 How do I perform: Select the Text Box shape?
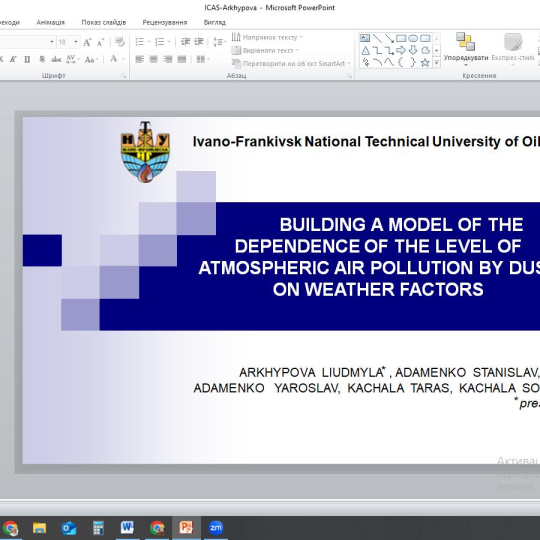click(365, 38)
